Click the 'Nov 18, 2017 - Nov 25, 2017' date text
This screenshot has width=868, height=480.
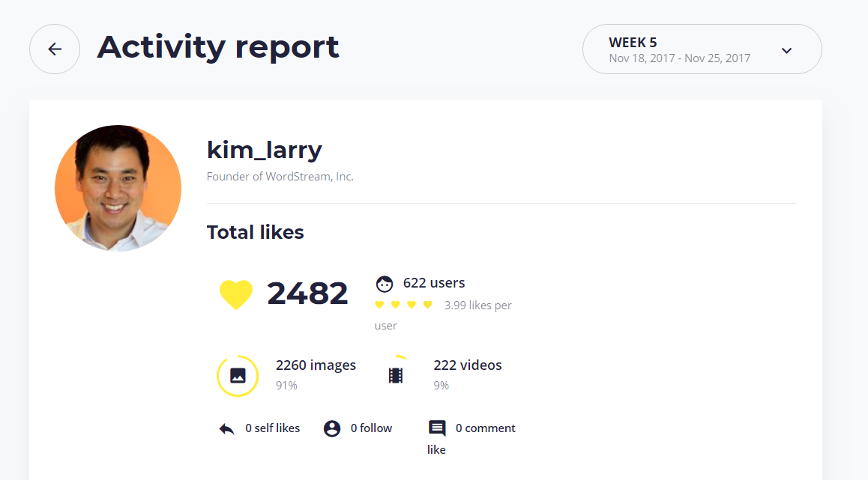680,58
